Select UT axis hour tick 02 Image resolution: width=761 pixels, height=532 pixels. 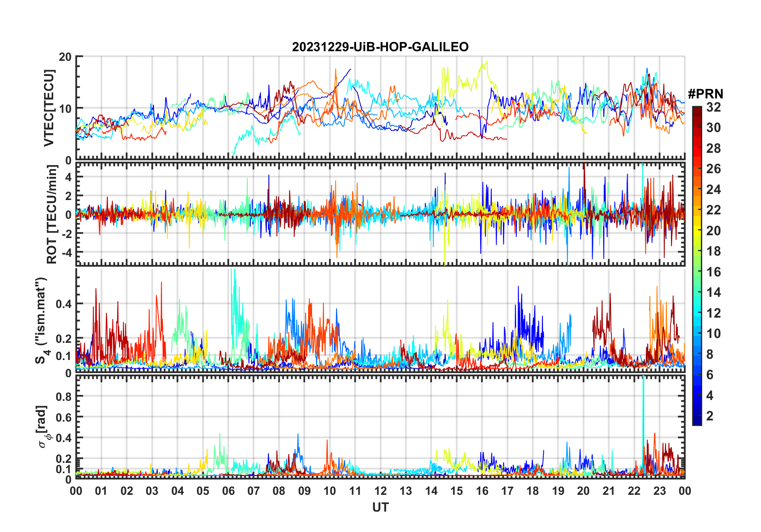click(x=127, y=491)
